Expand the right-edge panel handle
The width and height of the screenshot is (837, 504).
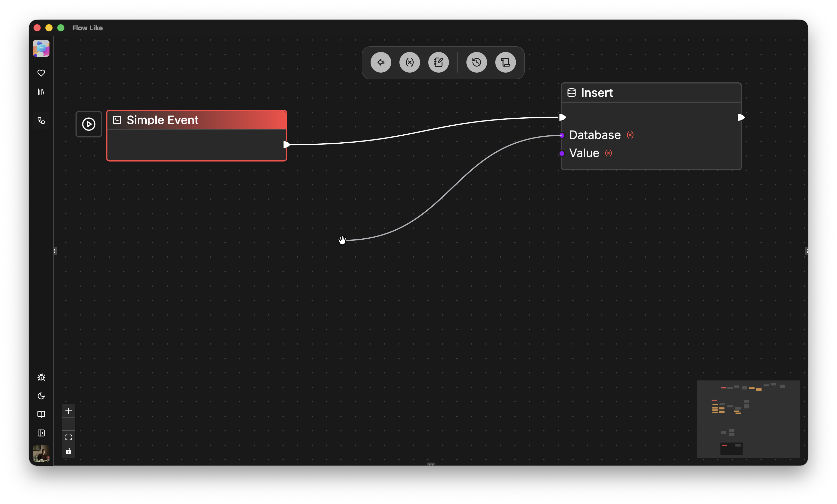coord(807,251)
